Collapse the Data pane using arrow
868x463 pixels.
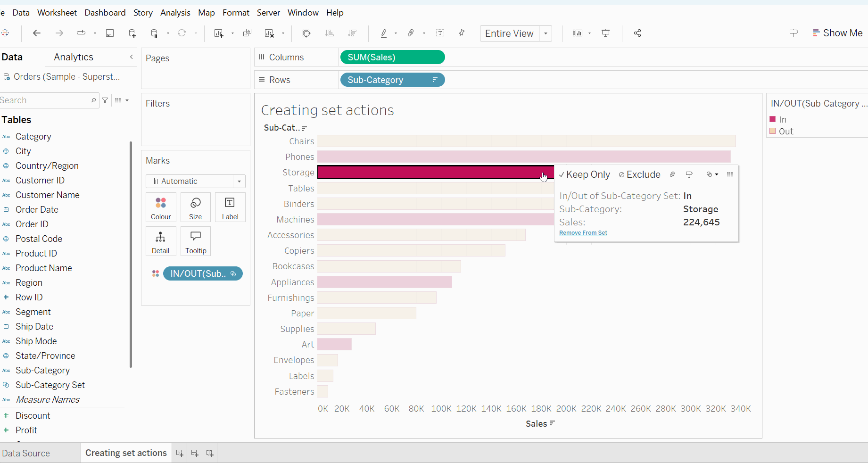click(132, 57)
